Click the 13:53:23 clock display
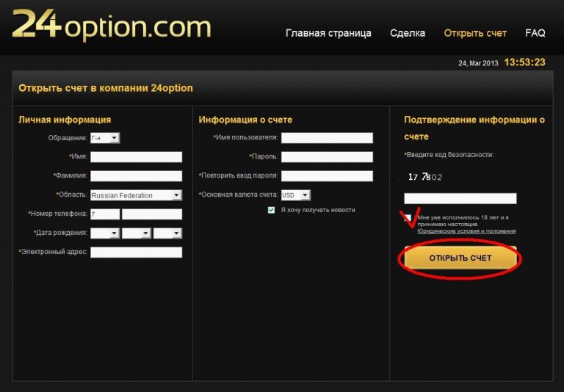The height and width of the screenshot is (392, 564). click(525, 62)
